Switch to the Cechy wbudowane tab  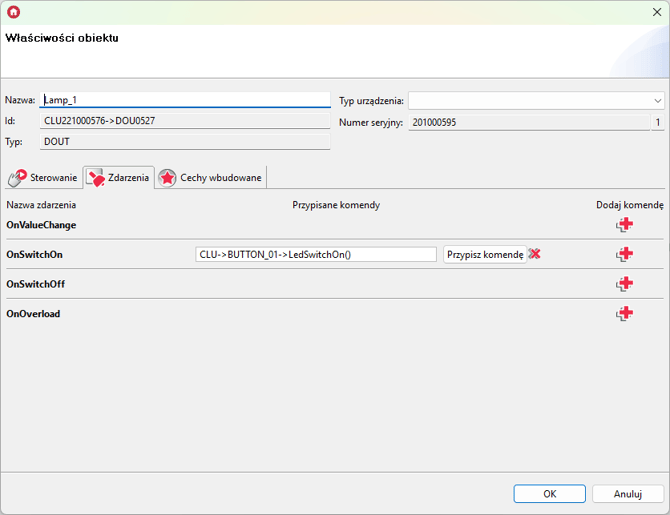pos(211,178)
